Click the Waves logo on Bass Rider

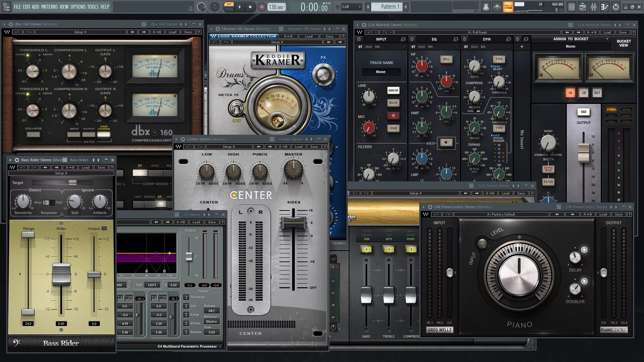coord(12,167)
